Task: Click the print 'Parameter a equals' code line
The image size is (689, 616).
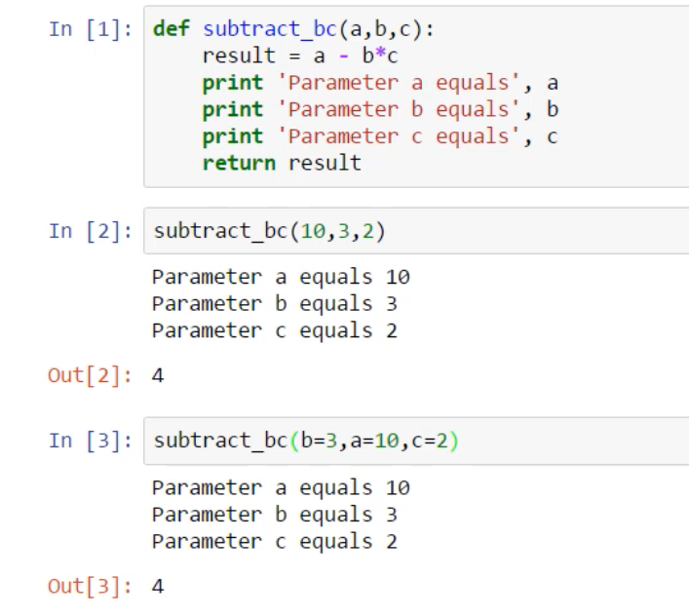Action: click(380, 83)
